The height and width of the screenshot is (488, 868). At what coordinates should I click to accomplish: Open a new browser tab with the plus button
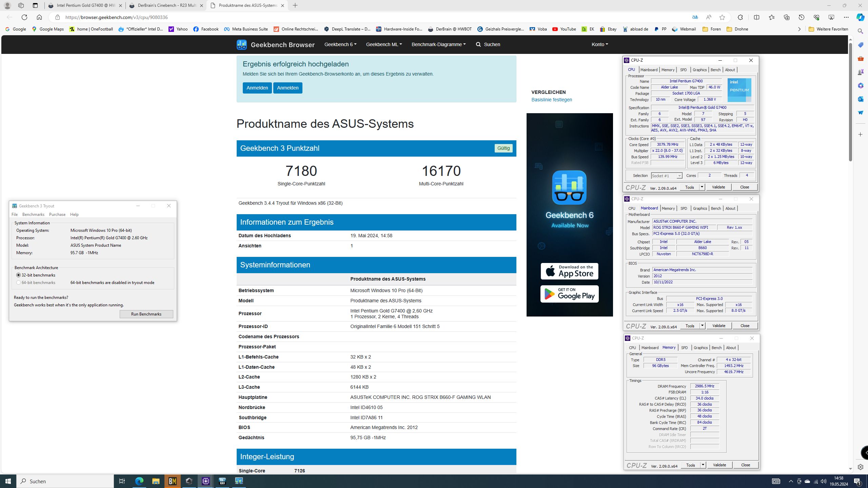pyautogui.click(x=295, y=5)
